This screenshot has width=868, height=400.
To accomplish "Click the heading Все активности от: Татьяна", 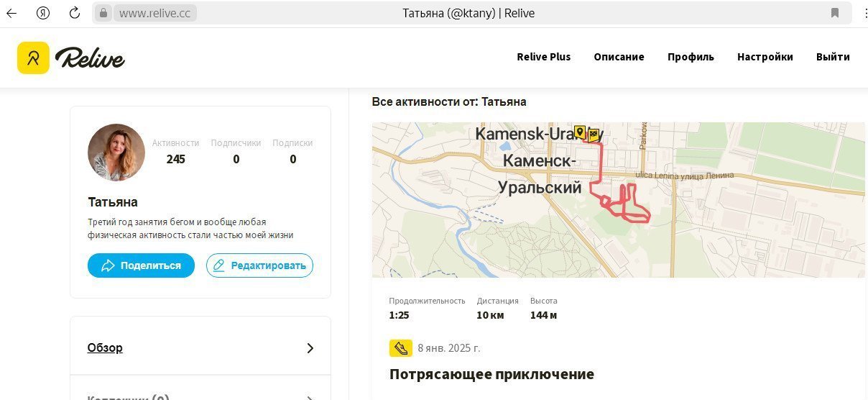I will pos(449,102).
